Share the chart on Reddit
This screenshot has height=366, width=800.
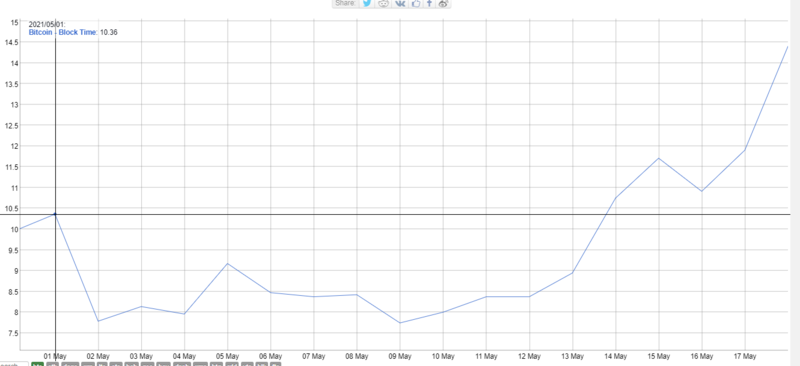point(383,4)
